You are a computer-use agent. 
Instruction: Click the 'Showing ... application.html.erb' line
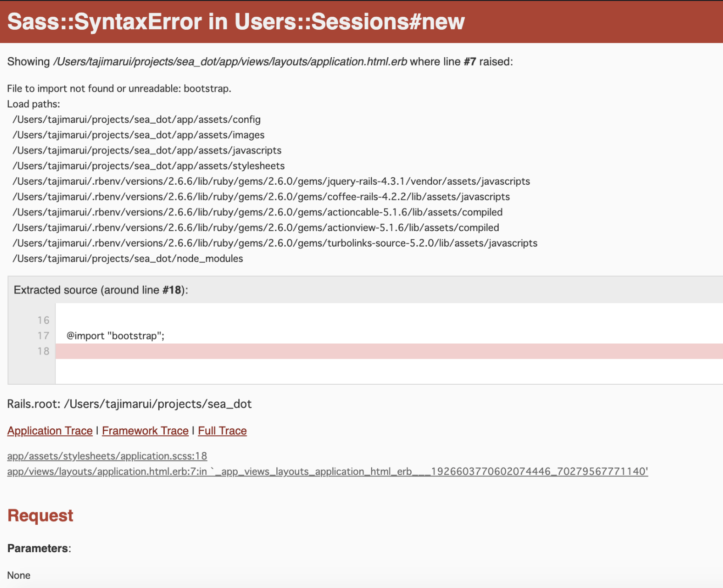(260, 62)
